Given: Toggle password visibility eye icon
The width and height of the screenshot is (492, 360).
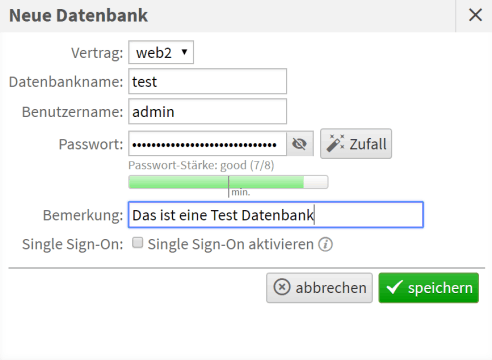Looking at the screenshot, I should pos(299,144).
